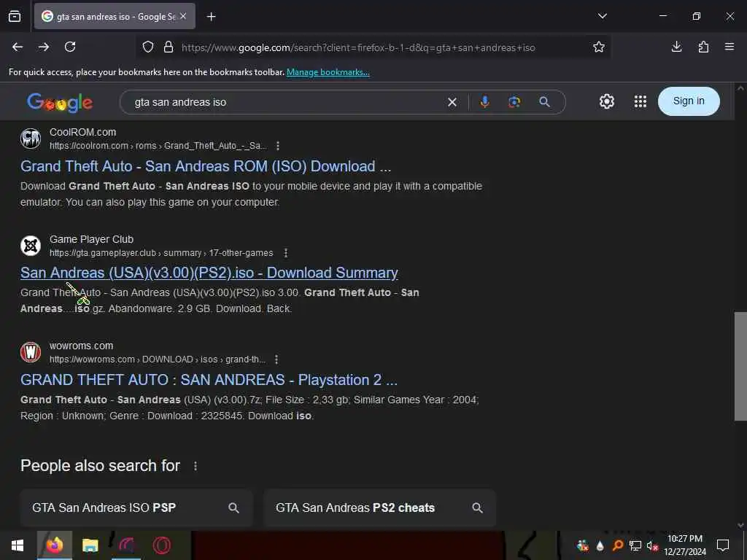747x560 pixels.
Task: Open 'GRAND THEFT AUTO : SAN ANDREAS - Playstation 2' result
Action: click(x=209, y=380)
